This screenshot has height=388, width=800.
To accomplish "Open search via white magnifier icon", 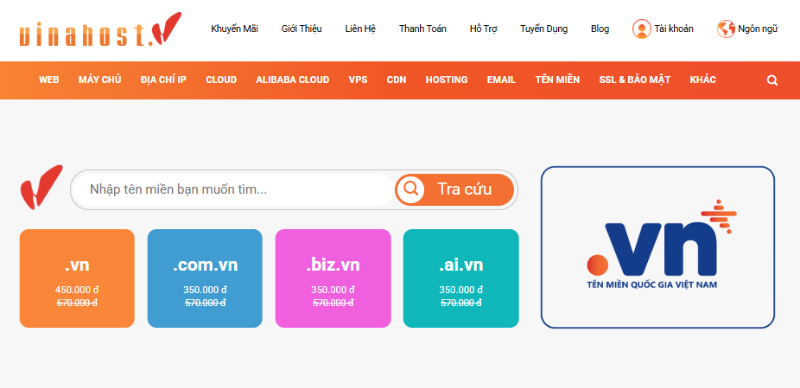I will pyautogui.click(x=772, y=80).
